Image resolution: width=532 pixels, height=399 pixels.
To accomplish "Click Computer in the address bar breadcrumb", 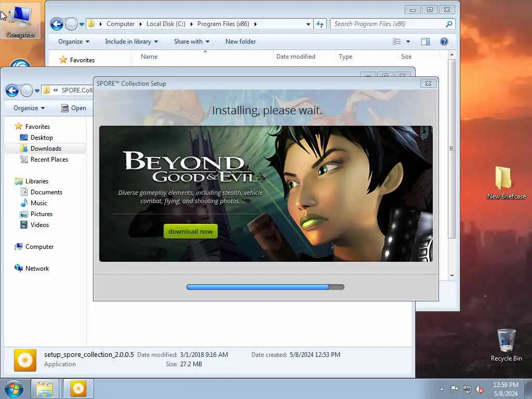I will (x=121, y=24).
